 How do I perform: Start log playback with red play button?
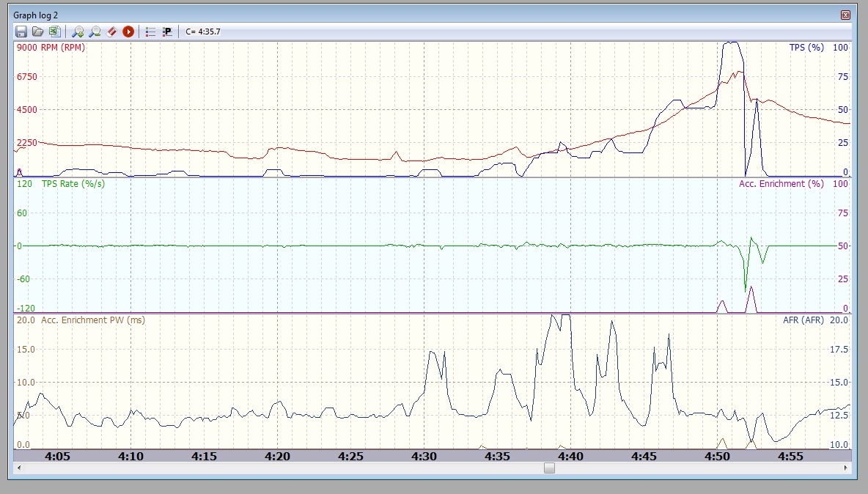[128, 32]
